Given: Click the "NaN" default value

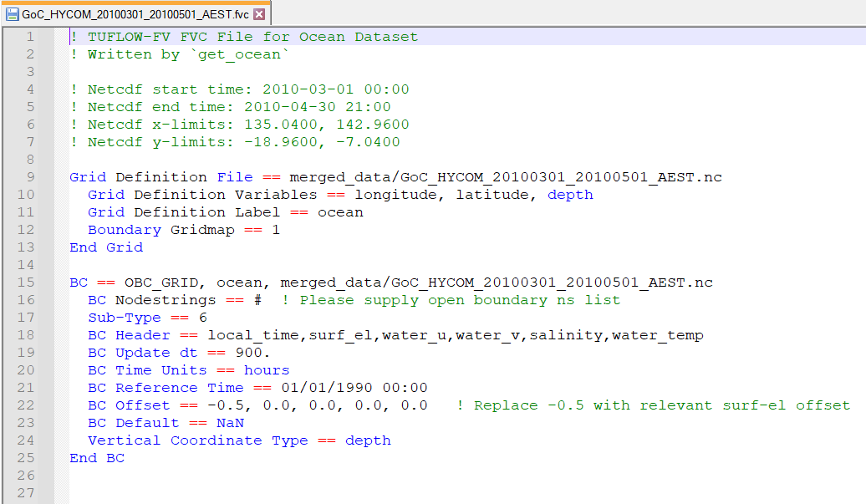Looking at the screenshot, I should 231,424.
